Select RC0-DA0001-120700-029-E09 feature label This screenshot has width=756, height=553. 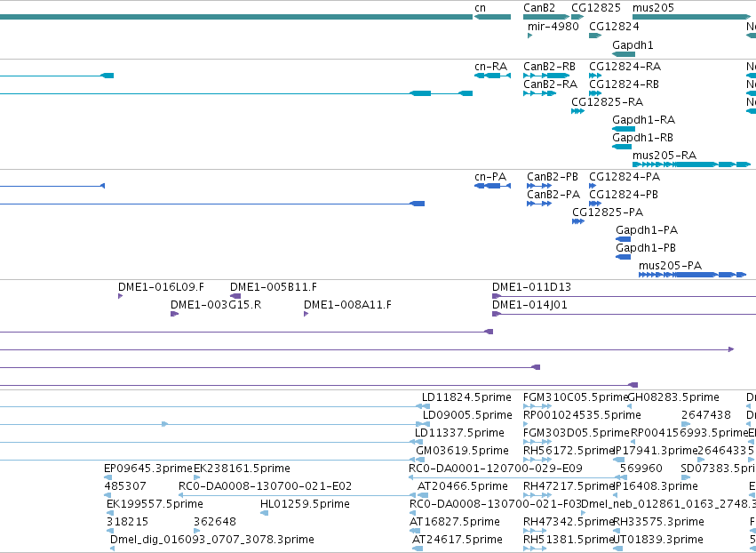click(495, 469)
